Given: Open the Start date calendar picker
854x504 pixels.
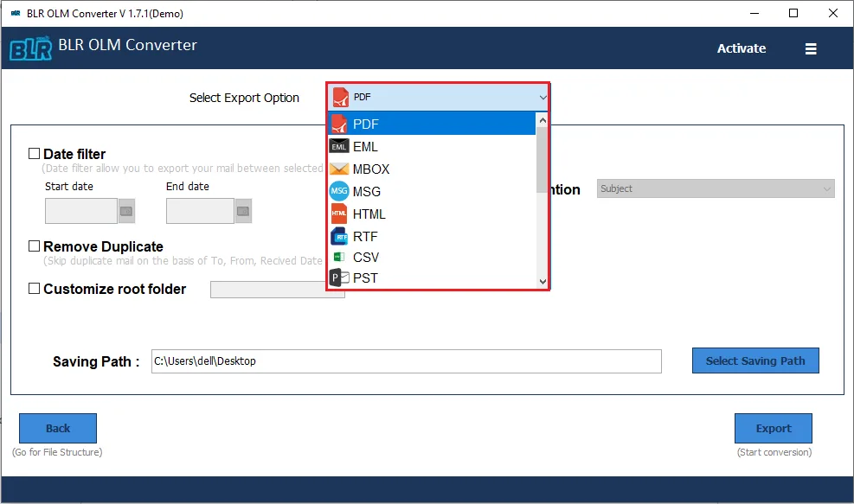Looking at the screenshot, I should pyautogui.click(x=127, y=210).
